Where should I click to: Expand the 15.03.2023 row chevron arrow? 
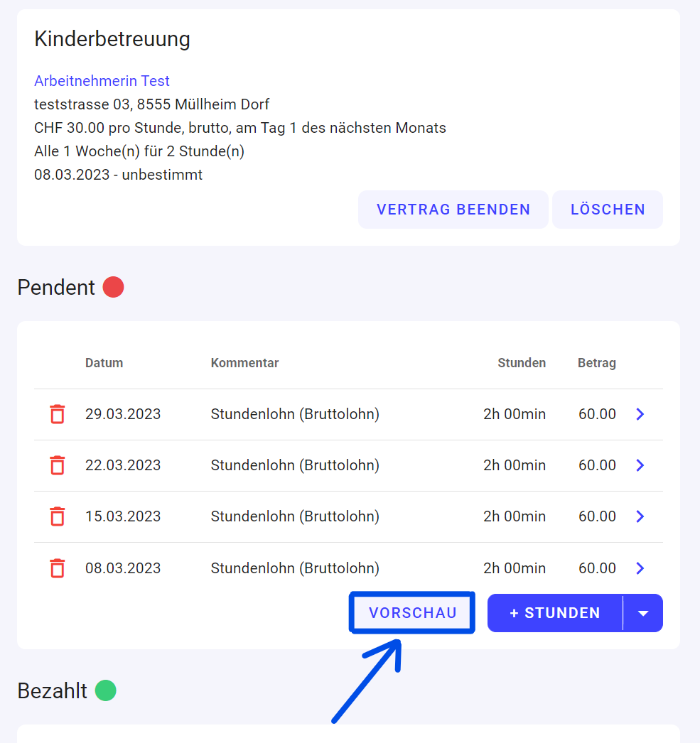pos(640,516)
